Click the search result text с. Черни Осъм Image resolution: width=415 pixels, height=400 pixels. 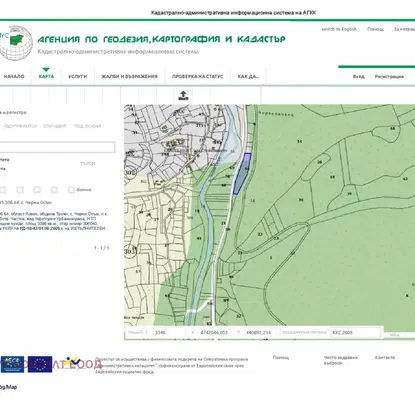coord(37,202)
